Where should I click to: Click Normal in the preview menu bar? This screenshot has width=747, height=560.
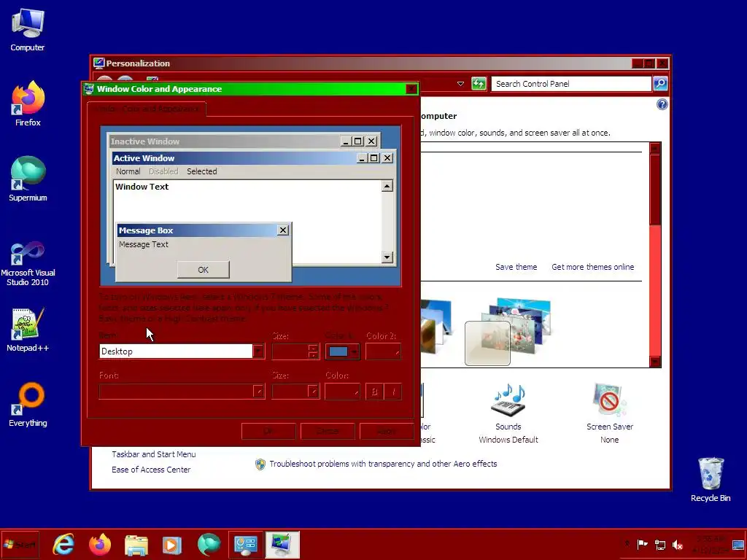point(128,171)
